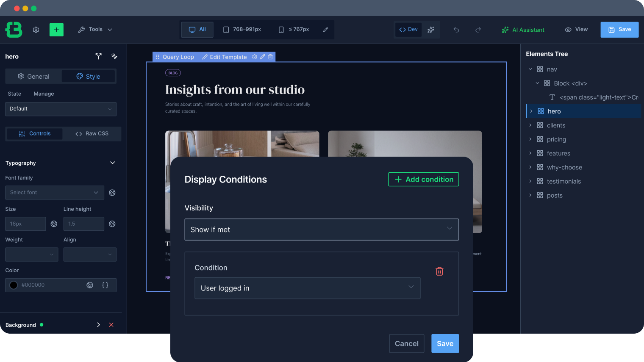Select the posts tree item

(x=555, y=195)
